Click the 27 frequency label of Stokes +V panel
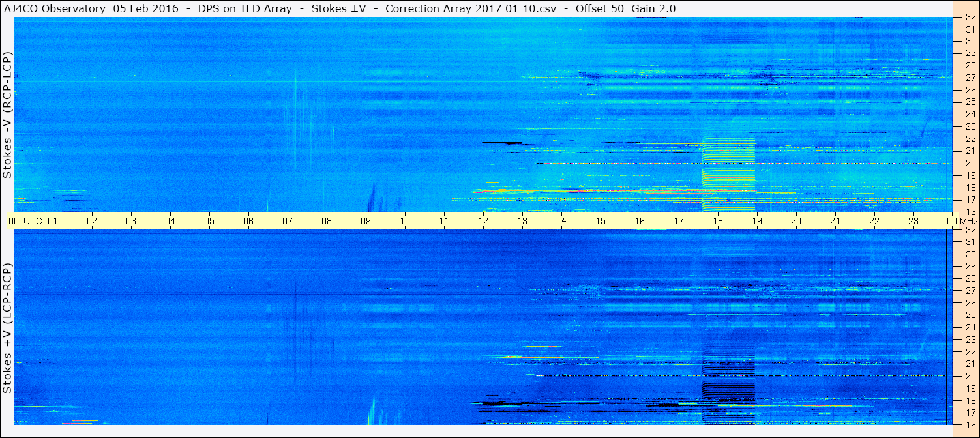Screen dimensions: 980x438 970,291
